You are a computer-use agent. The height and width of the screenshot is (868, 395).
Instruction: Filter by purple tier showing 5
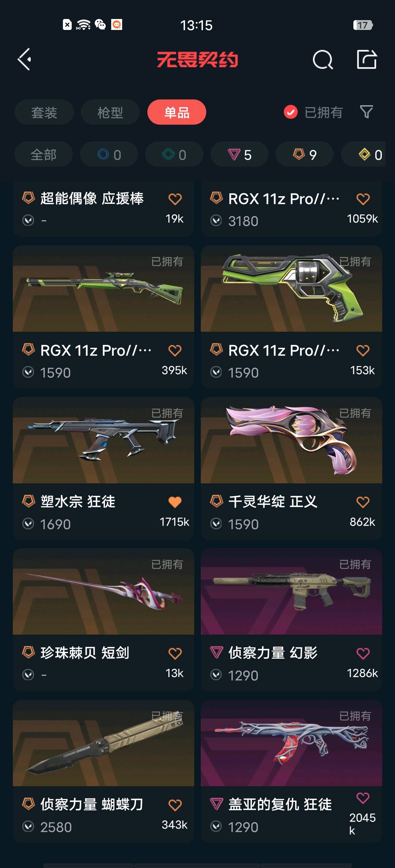pos(240,155)
